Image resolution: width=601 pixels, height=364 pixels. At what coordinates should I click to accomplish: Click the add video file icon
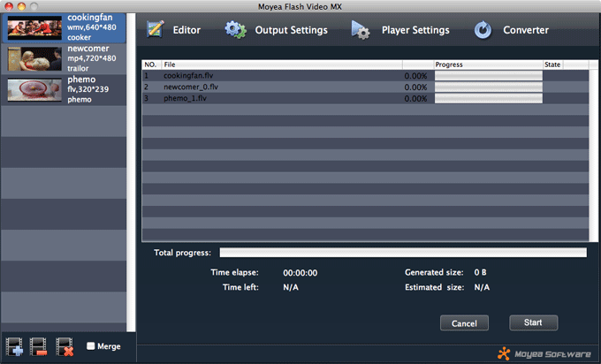coord(15,346)
